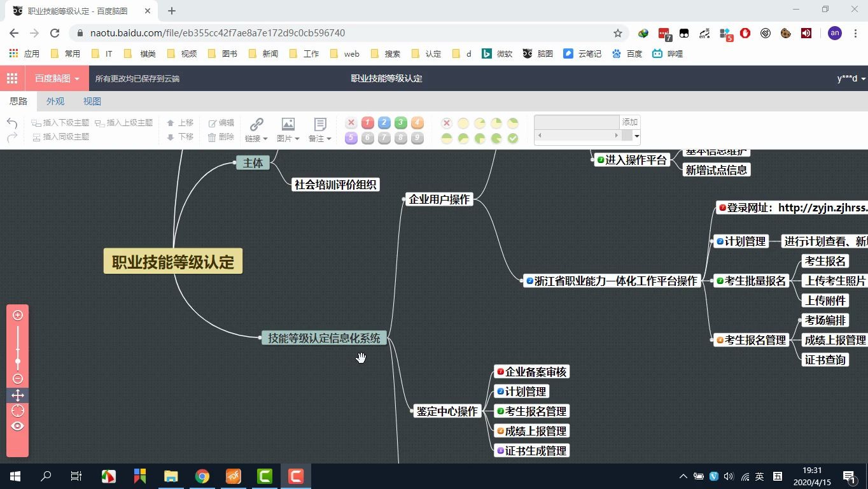Click the move hand tool icon

pos(18,395)
